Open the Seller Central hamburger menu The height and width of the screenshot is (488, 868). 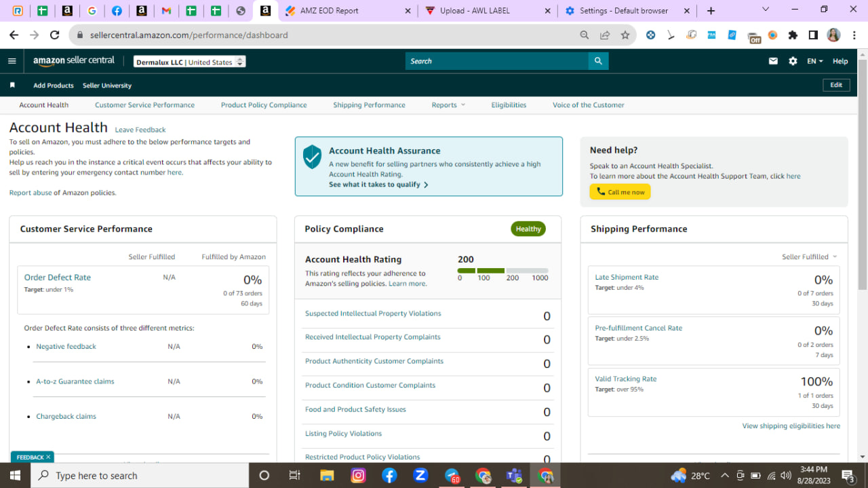tap(12, 61)
